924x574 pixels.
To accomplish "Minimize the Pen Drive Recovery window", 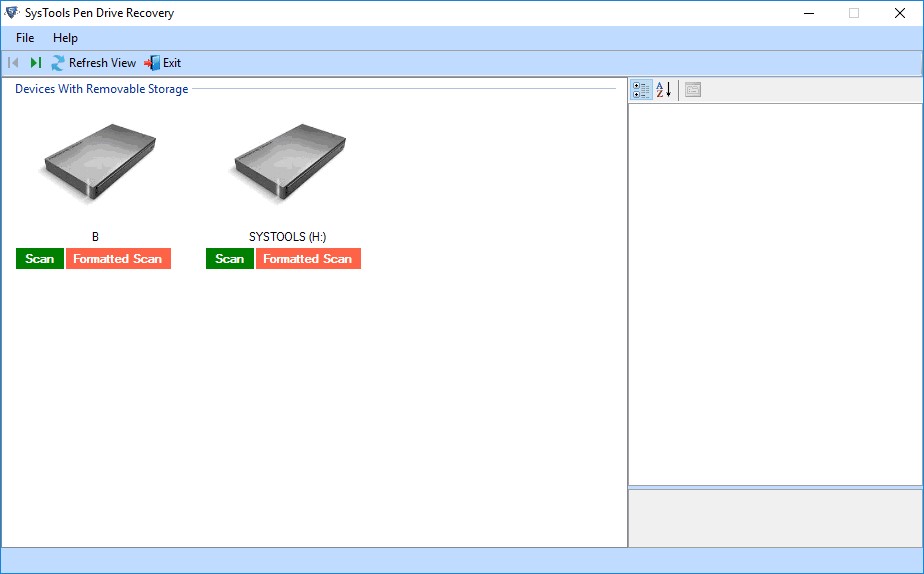I will tap(808, 13).
